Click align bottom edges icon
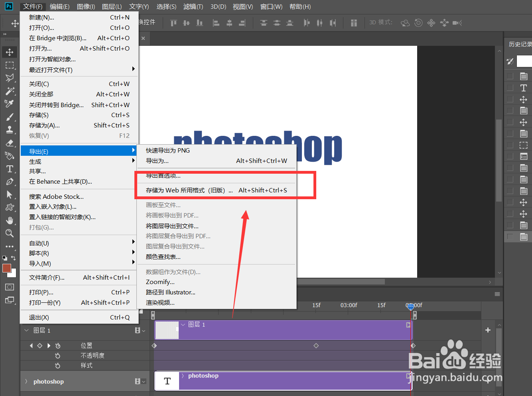 coord(200,23)
